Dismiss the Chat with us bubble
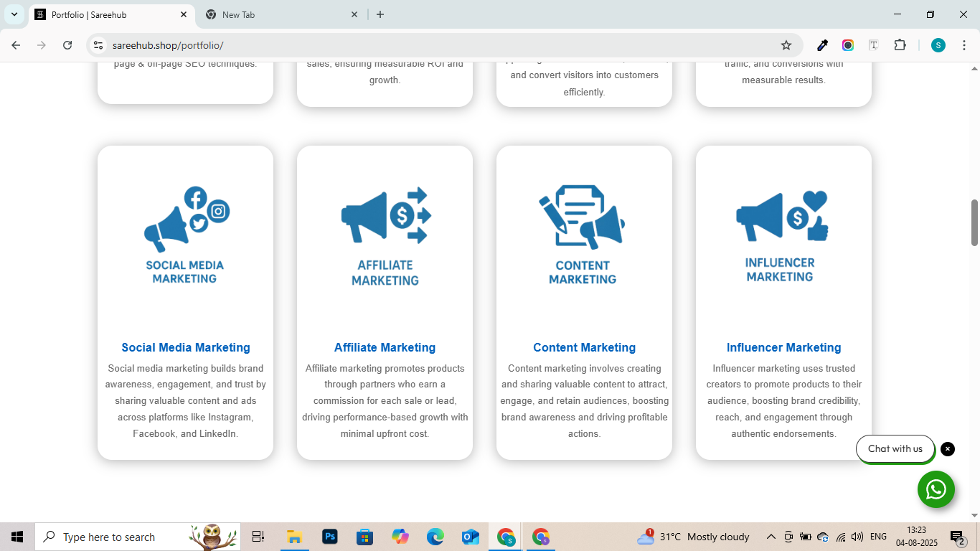 [x=948, y=449]
